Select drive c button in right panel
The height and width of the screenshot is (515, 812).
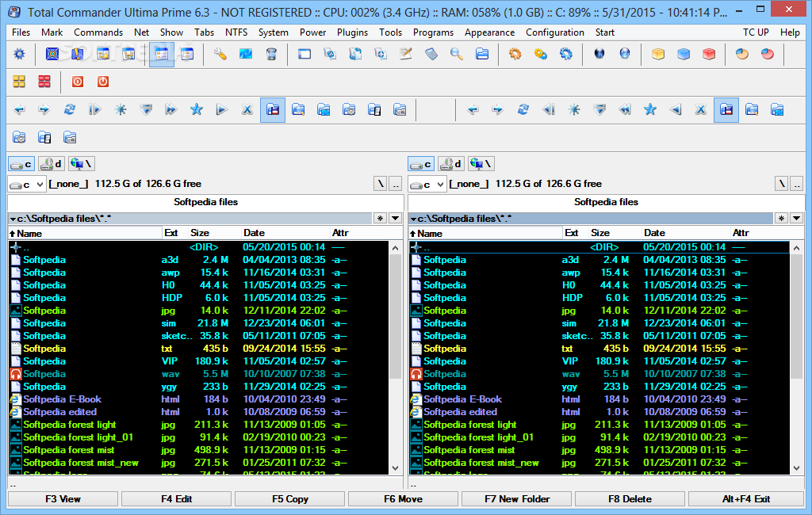(421, 164)
